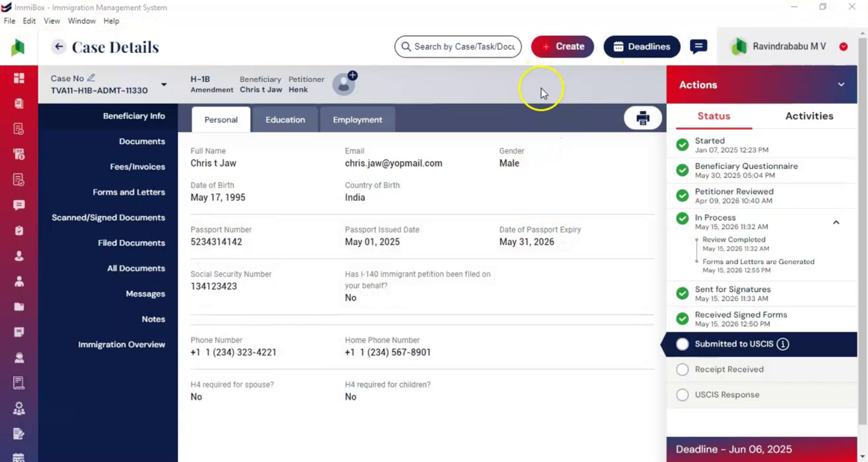The width and height of the screenshot is (868, 462).
Task: Open the Edit menu
Action: click(29, 21)
